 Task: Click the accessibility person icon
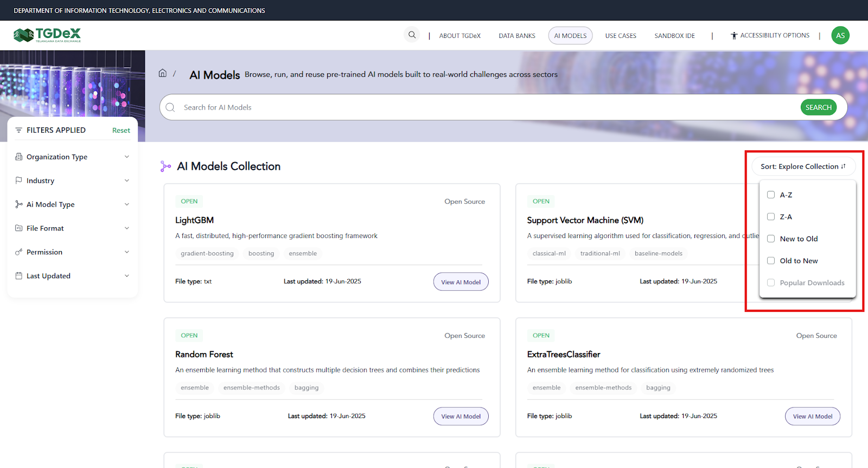[x=734, y=36]
